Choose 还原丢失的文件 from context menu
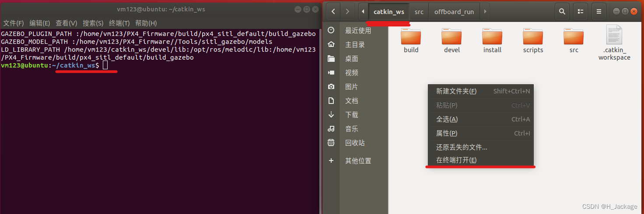Viewport: 644px width, 214px height. coord(480,147)
